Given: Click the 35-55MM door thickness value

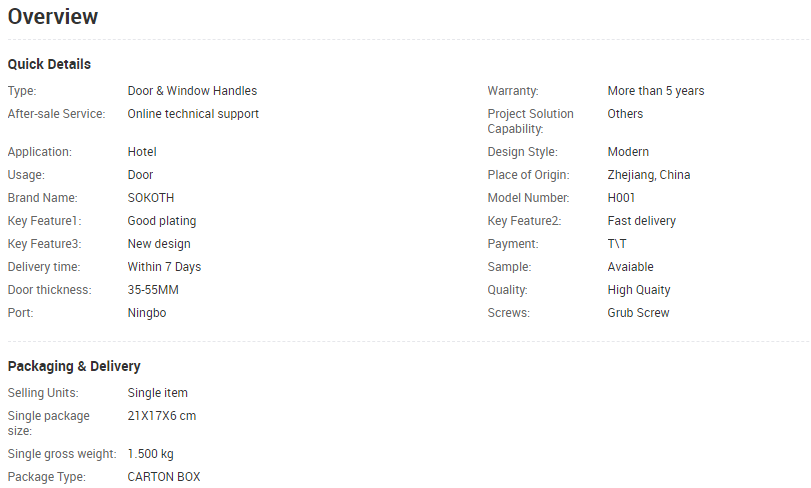Looking at the screenshot, I should coord(153,290).
